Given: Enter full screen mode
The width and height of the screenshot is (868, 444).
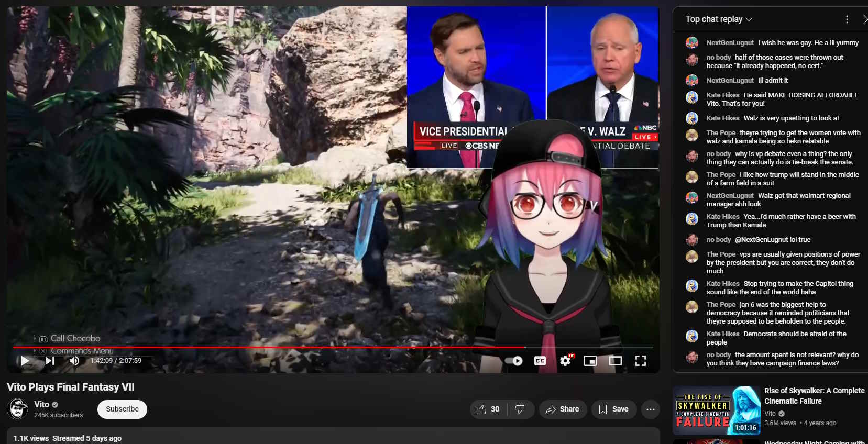Looking at the screenshot, I should coord(640,361).
